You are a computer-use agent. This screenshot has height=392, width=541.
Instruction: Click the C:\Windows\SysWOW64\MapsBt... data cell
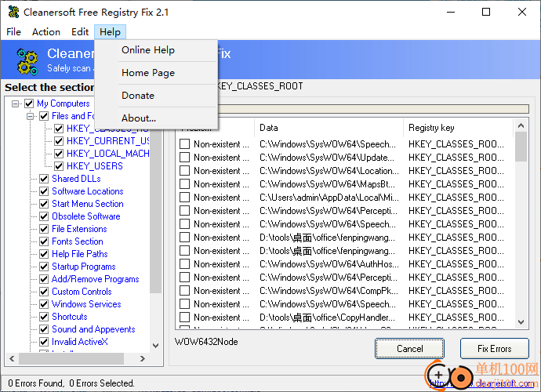pos(328,184)
